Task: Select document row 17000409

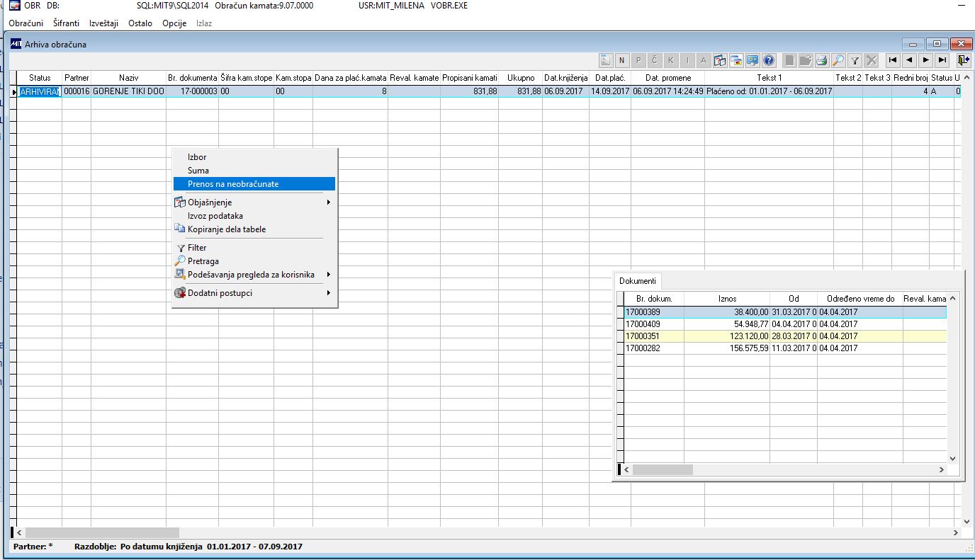Action: coord(785,324)
